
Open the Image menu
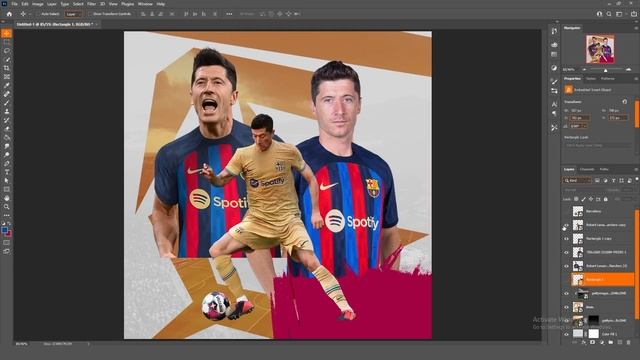[x=37, y=4]
